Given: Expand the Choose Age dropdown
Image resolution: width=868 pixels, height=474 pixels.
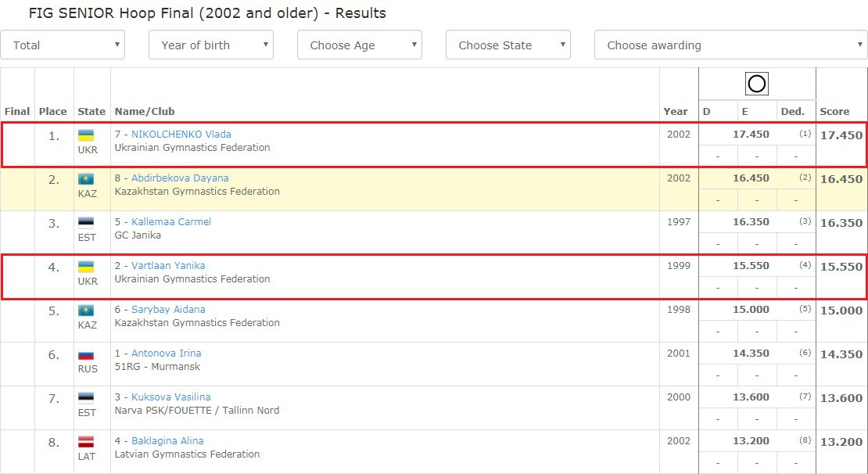Looking at the screenshot, I should (360, 45).
